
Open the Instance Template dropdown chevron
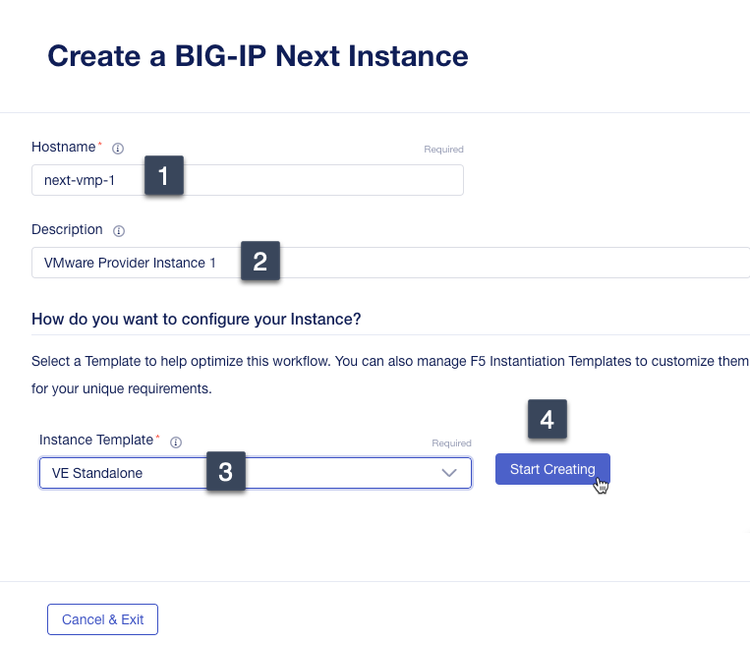[x=449, y=473]
